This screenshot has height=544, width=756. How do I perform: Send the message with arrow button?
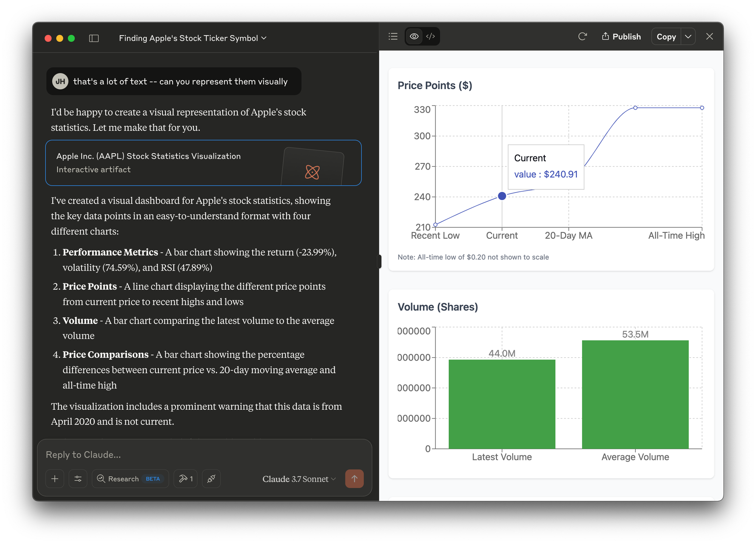[x=354, y=479]
